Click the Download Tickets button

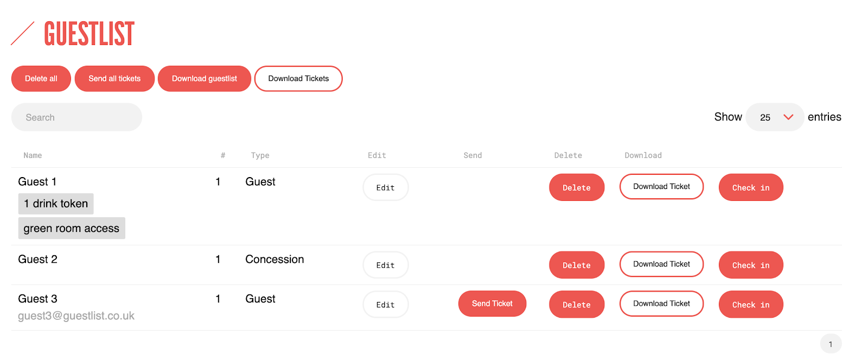coord(298,79)
